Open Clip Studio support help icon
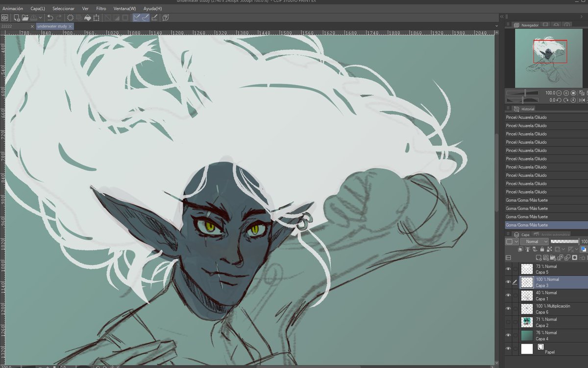The image size is (588, 368). point(166,18)
